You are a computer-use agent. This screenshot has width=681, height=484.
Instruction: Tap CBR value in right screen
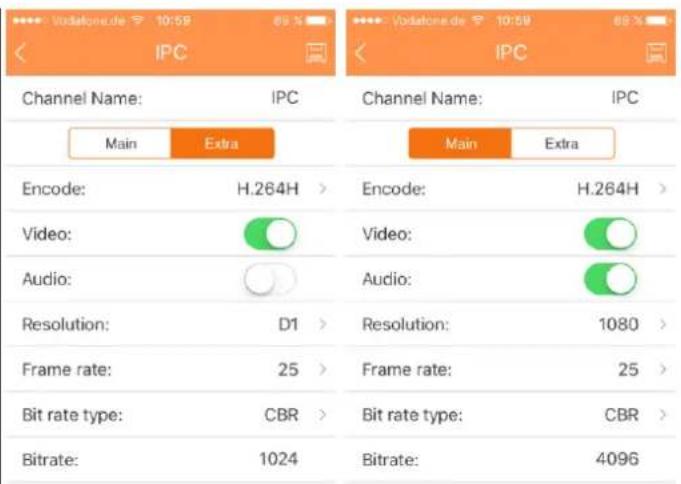click(x=621, y=414)
